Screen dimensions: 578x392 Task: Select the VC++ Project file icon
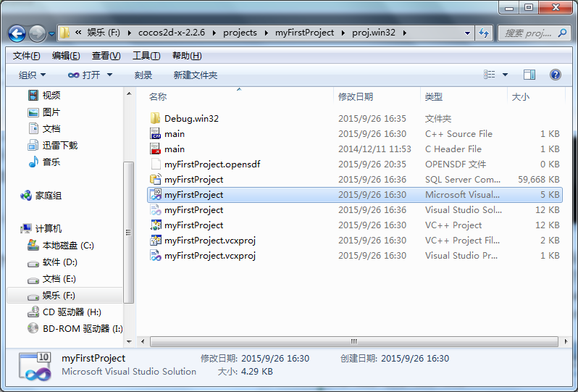tap(155, 225)
